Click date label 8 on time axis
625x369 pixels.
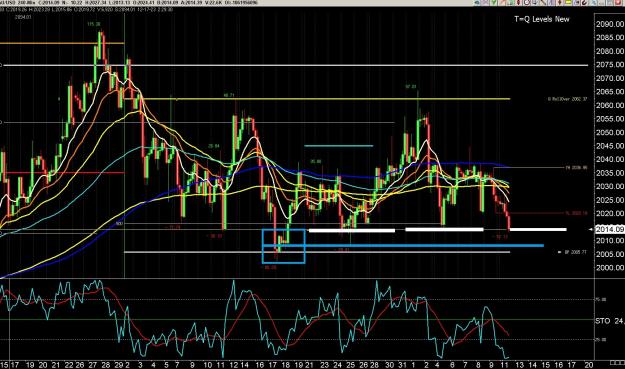[x=478, y=365]
